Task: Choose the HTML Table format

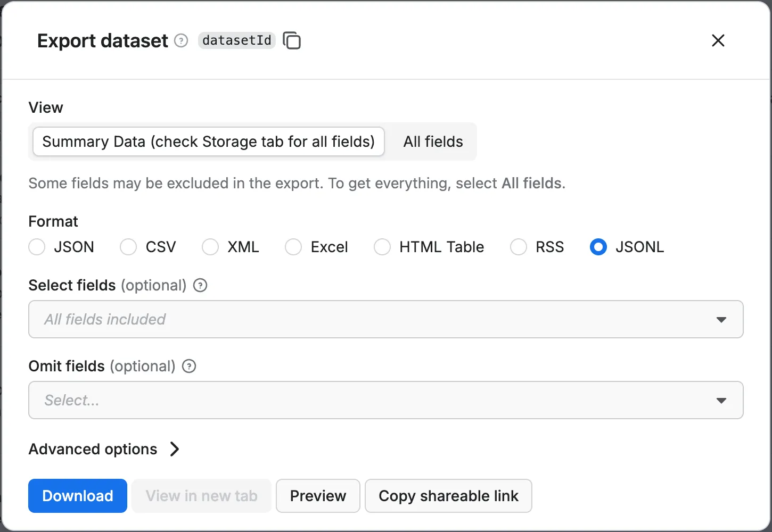Action: [382, 247]
